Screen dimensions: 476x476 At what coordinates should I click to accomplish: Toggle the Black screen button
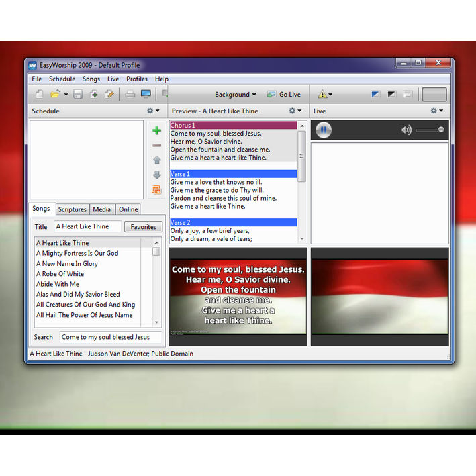[391, 94]
